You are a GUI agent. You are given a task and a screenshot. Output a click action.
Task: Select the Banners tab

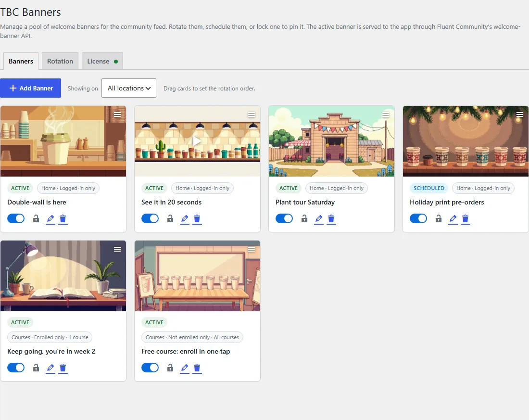click(21, 61)
